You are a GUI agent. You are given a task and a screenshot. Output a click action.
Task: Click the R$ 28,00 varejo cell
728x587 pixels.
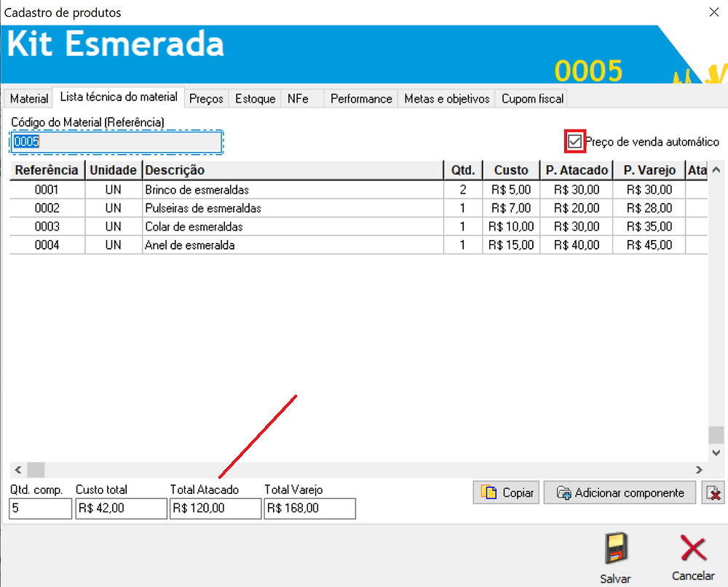(649, 208)
